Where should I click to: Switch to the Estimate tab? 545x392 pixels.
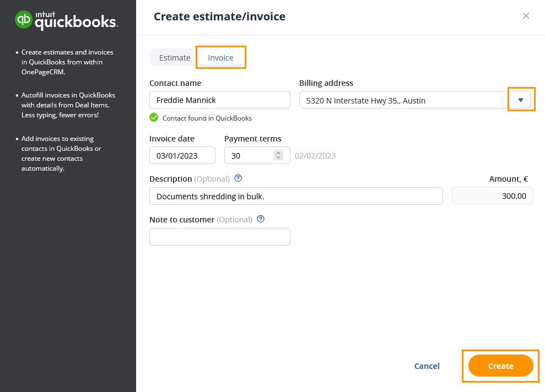[x=174, y=58]
